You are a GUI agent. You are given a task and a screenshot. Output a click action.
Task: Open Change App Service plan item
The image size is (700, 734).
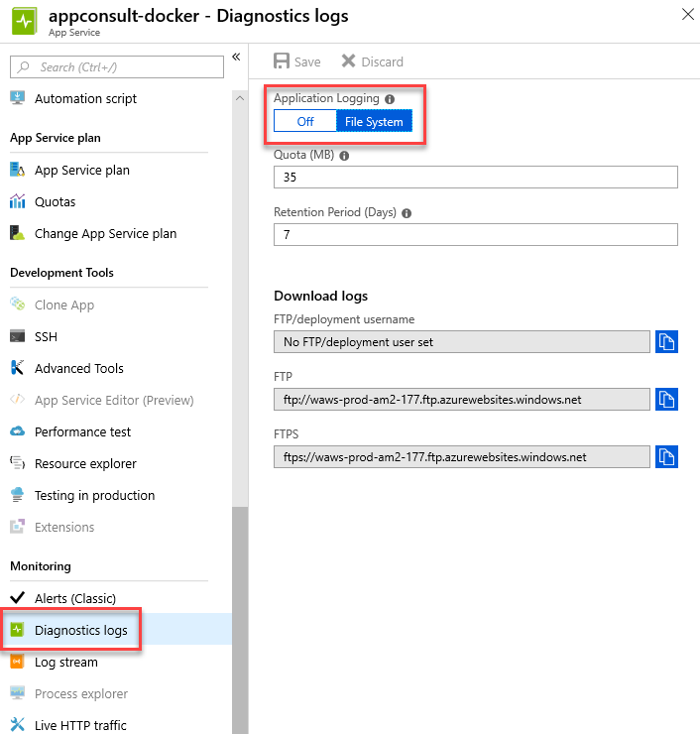point(108,233)
